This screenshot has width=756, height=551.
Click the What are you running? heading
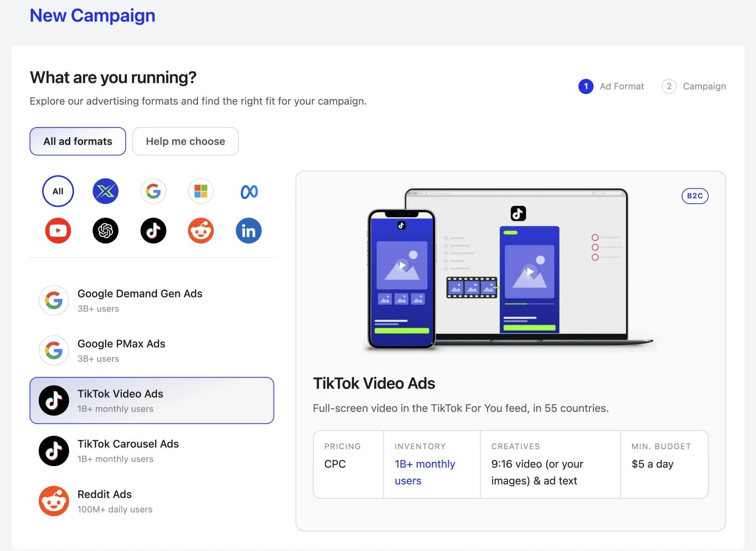[x=113, y=77]
